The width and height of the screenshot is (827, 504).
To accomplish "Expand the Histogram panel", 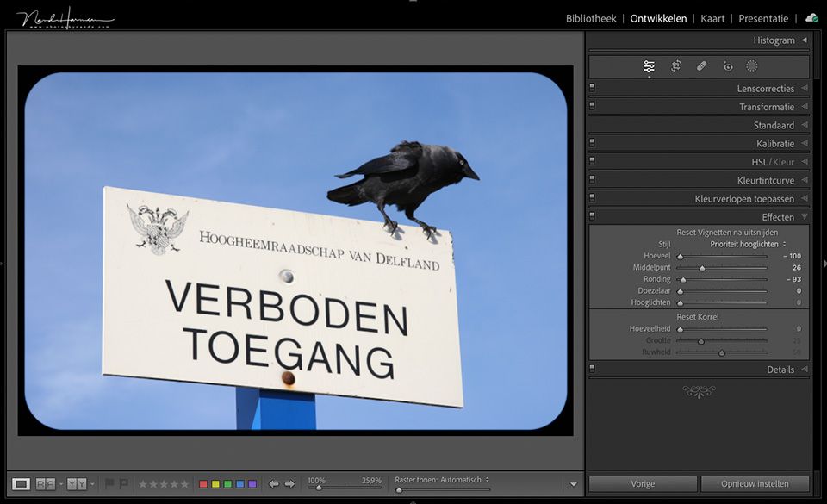I will click(x=805, y=40).
